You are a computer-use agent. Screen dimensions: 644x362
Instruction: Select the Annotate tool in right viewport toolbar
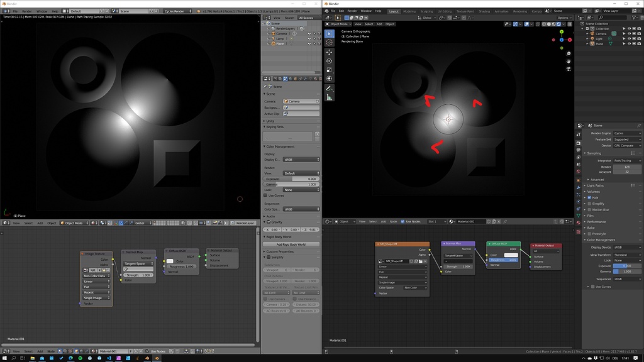pos(330,88)
